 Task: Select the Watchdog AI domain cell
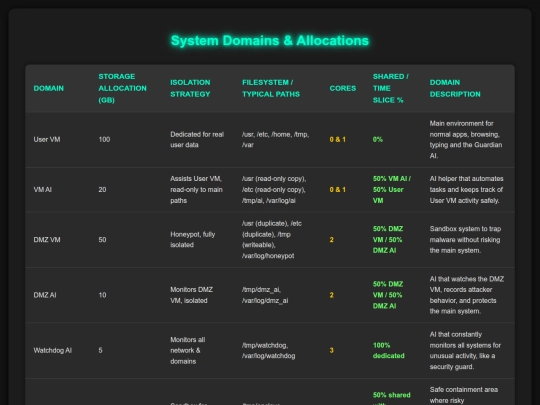tap(53, 351)
